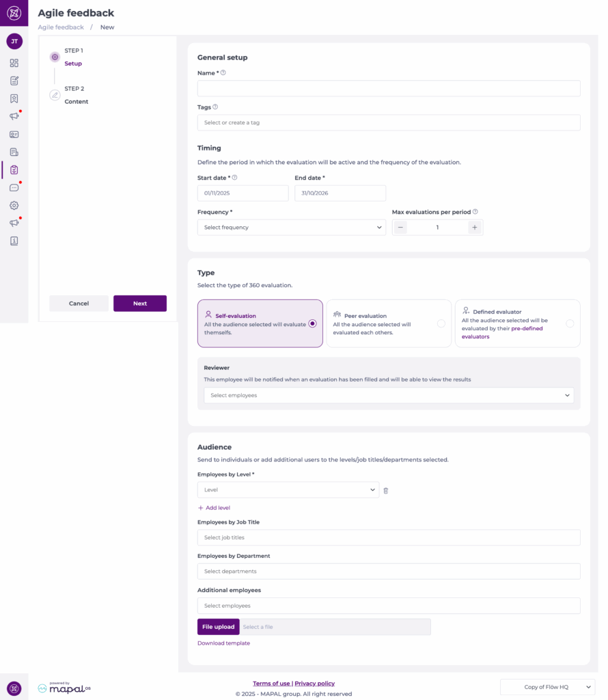Screen dimensions: 608x700
Task: Click the Download template link
Action: click(x=223, y=643)
